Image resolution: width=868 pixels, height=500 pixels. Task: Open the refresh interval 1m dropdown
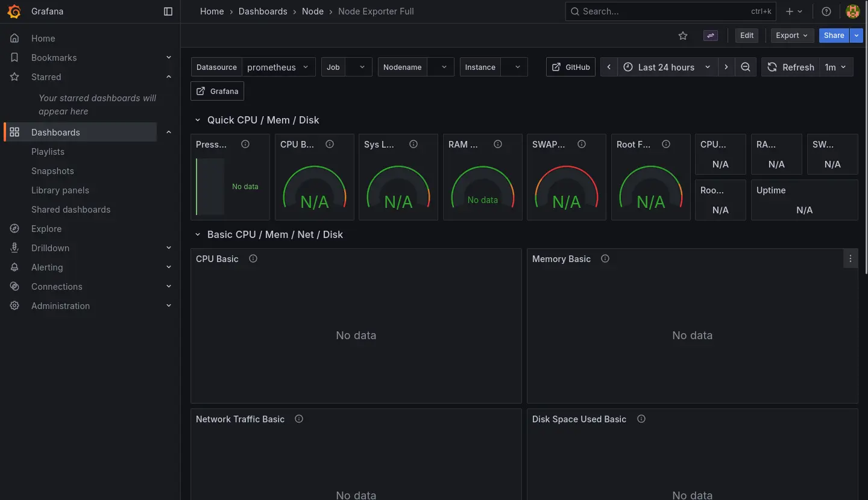click(x=835, y=67)
